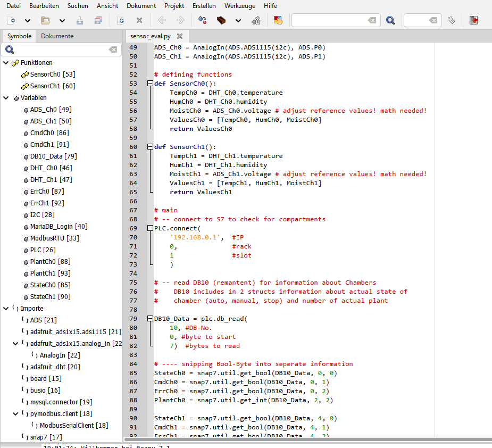This screenshot has height=448, width=492.
Task: Click the compile current file icon
Action: point(202,21)
